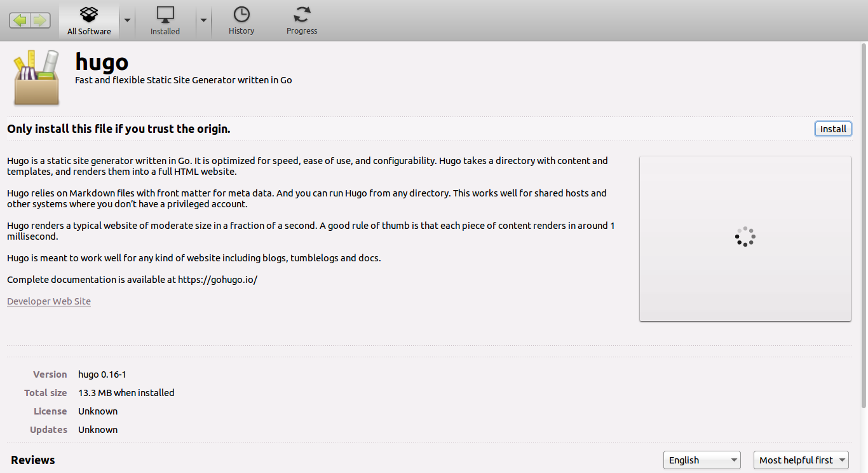
Task: Open the Developer Web Site link
Action: (49, 301)
